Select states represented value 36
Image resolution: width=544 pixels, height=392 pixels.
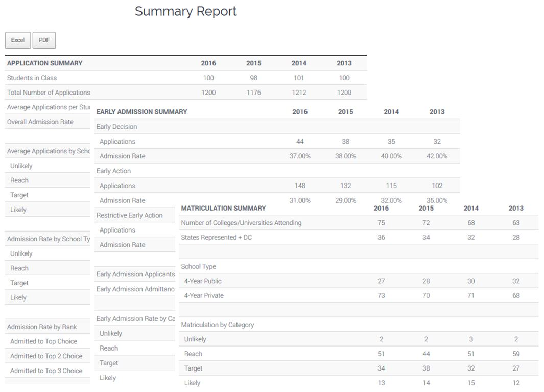click(381, 237)
